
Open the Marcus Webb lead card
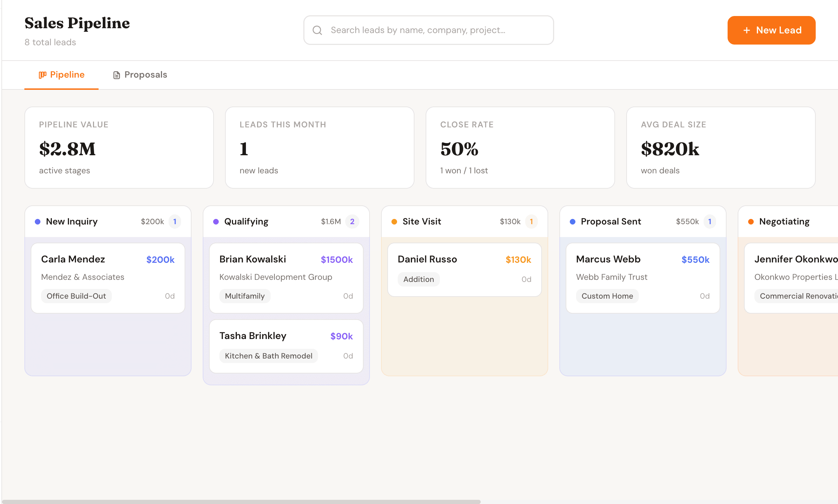[x=643, y=277]
